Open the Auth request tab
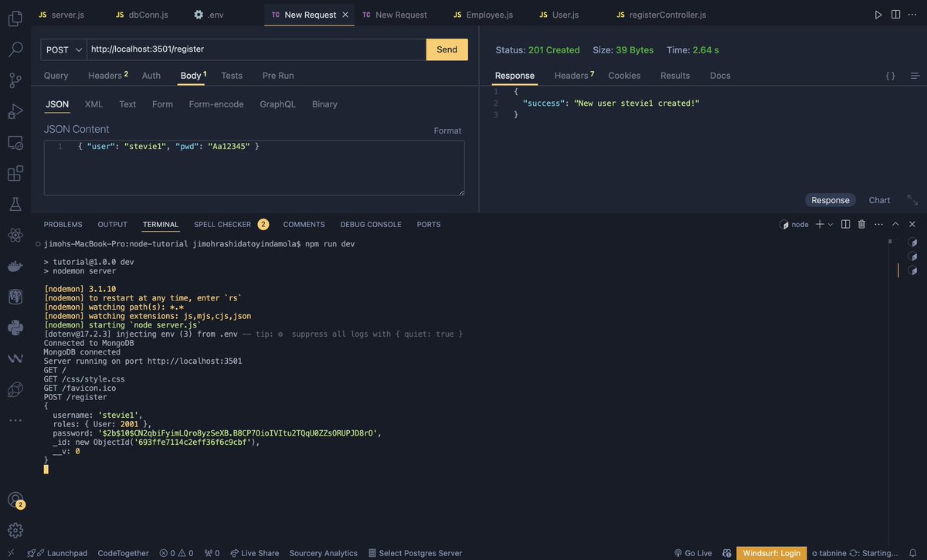Image resolution: width=927 pixels, height=560 pixels. tap(151, 75)
